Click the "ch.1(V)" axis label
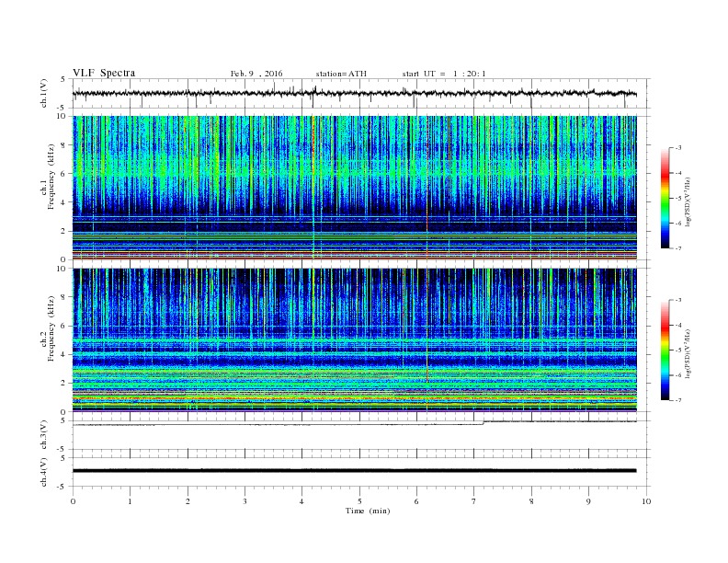This screenshot has width=728, height=563. tap(44, 93)
